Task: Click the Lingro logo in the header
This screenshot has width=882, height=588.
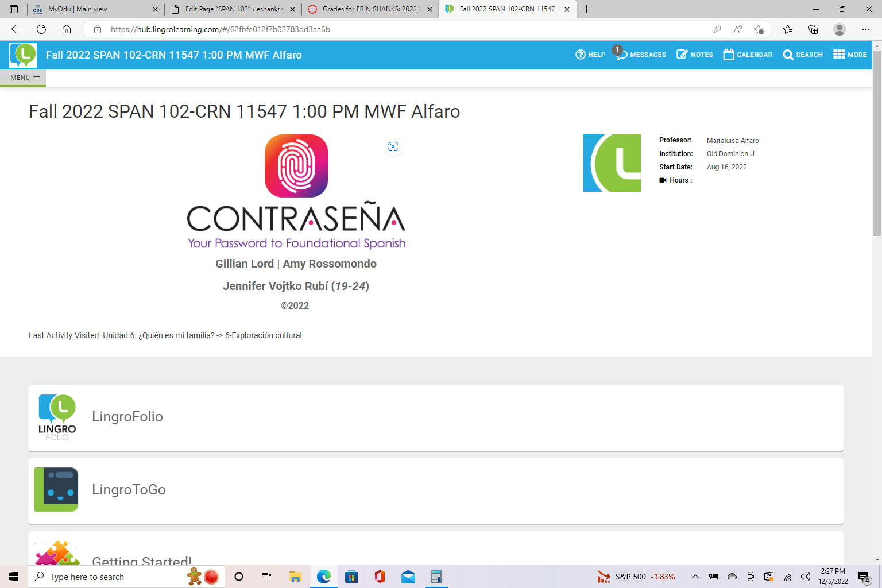Action: [23, 55]
